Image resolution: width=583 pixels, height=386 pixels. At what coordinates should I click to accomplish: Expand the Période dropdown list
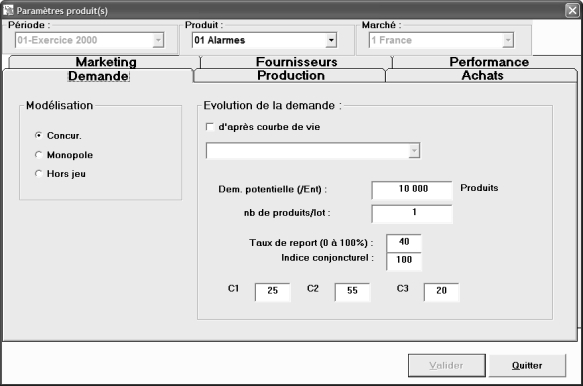[158, 40]
